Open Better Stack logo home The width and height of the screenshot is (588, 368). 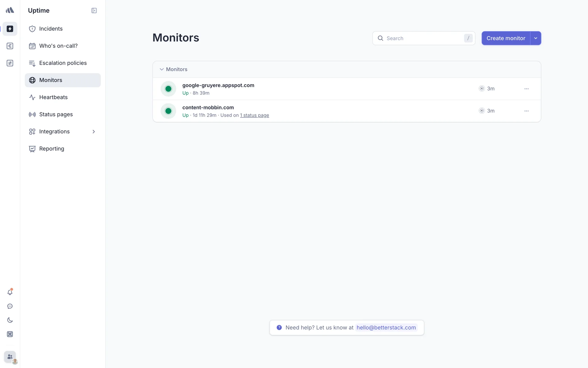coord(10,10)
